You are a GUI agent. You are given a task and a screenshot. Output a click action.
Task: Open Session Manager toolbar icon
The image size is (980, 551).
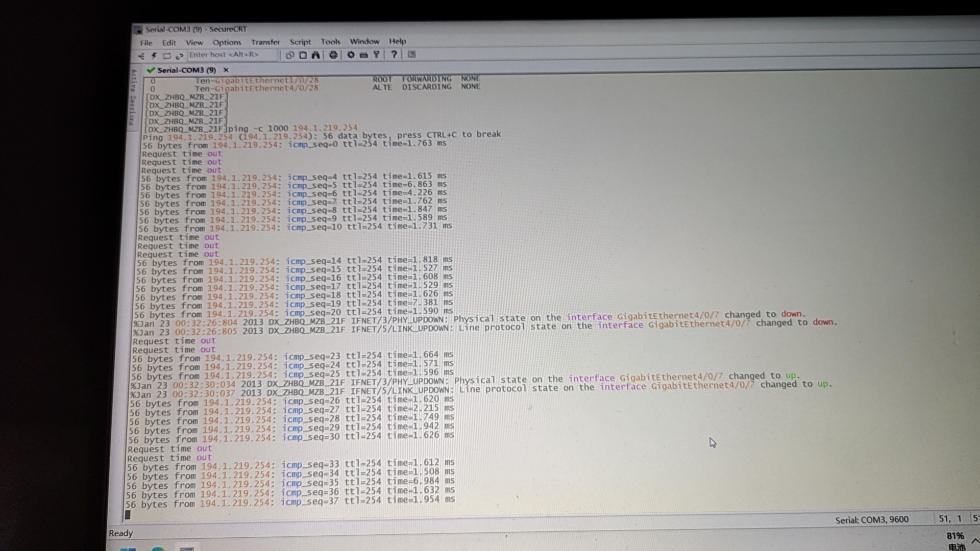click(141, 56)
